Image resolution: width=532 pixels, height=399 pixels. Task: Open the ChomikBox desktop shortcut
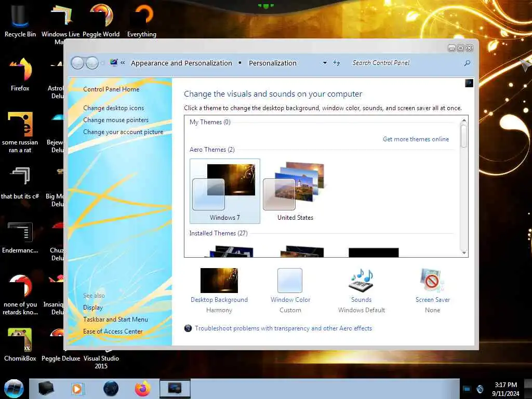pyautogui.click(x=20, y=345)
